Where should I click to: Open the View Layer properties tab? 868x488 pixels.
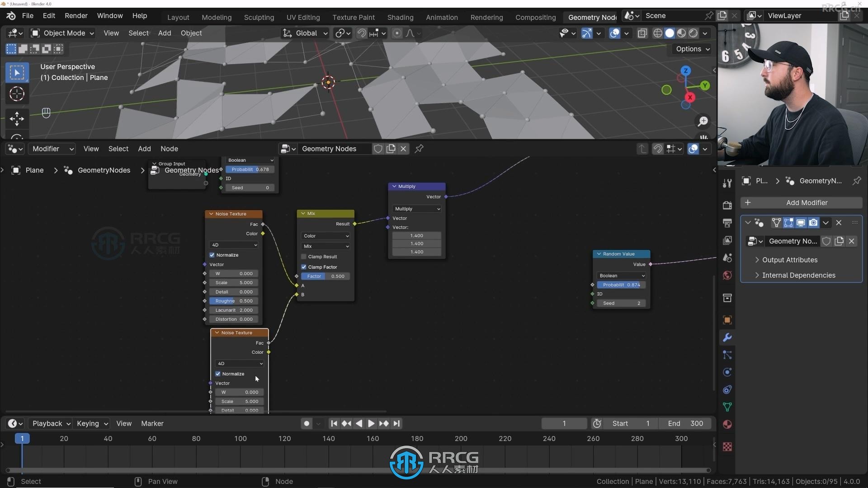(x=727, y=240)
